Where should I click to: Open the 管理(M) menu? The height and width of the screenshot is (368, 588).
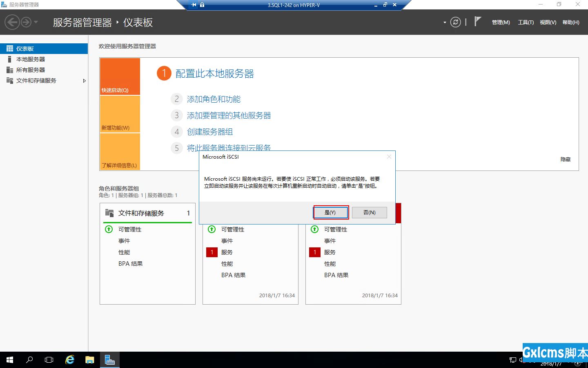501,22
